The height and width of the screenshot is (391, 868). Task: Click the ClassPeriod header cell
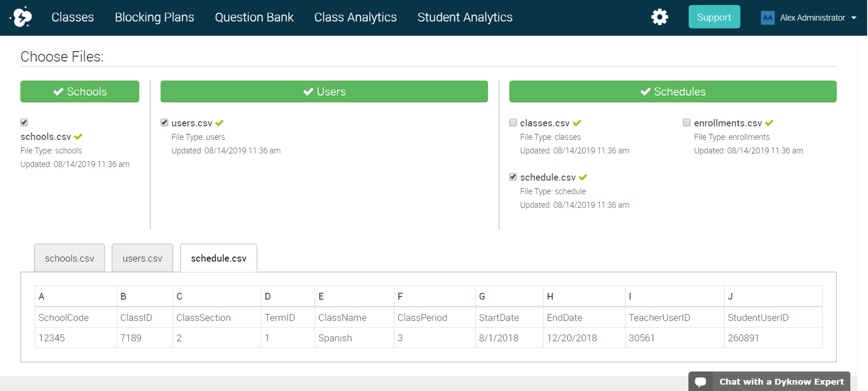pyautogui.click(x=435, y=318)
